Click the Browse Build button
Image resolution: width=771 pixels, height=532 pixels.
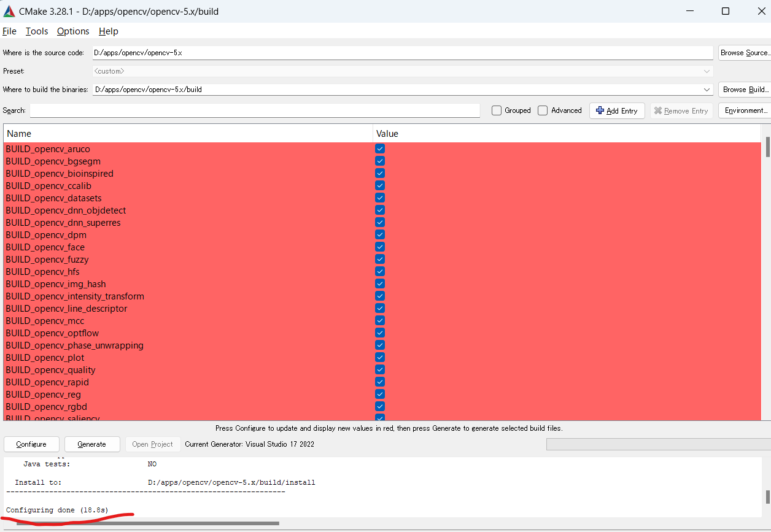point(745,90)
